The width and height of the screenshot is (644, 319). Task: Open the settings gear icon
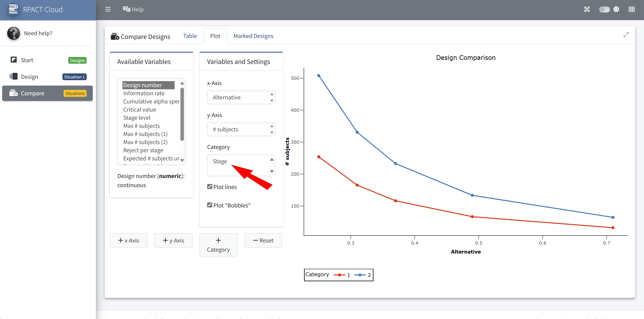pos(616,9)
